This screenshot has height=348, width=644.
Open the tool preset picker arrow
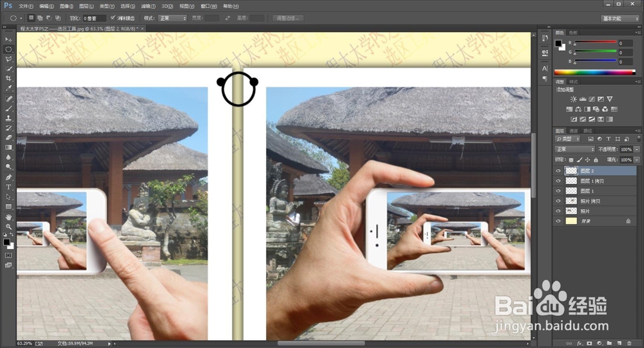tap(21, 18)
